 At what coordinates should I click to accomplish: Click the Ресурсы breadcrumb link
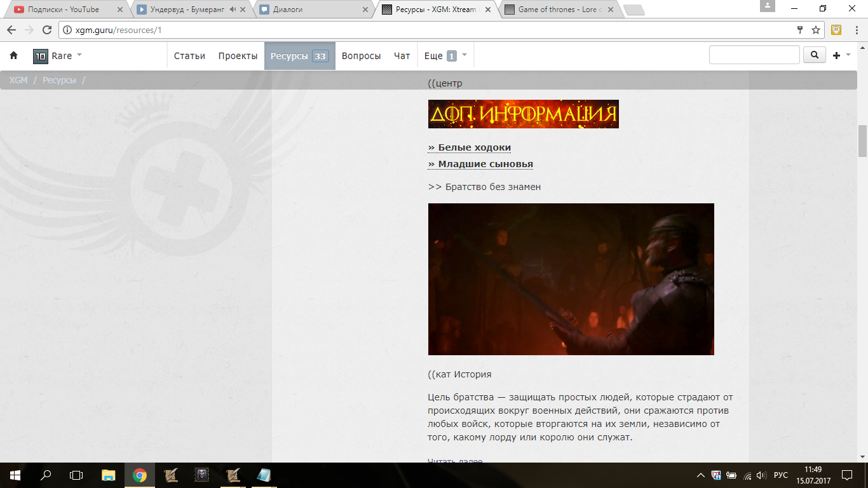tap(59, 80)
